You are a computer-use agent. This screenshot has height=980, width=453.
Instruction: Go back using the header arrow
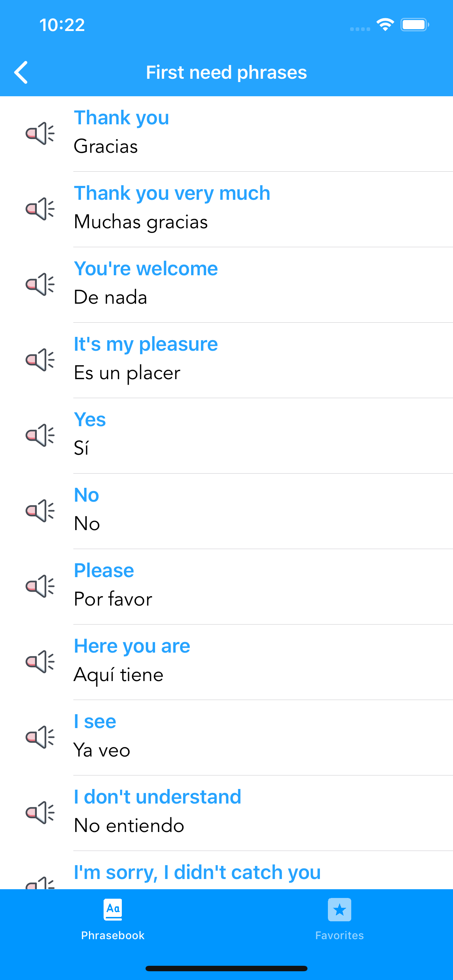[x=21, y=72]
